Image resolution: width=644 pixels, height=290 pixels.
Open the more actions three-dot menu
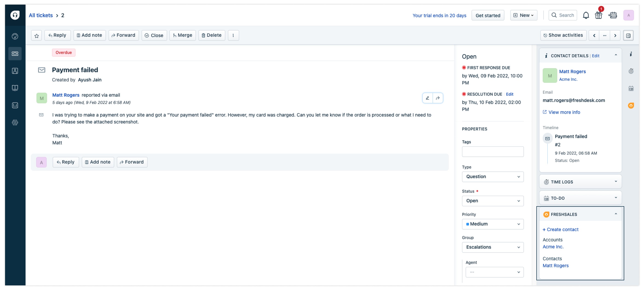point(233,35)
